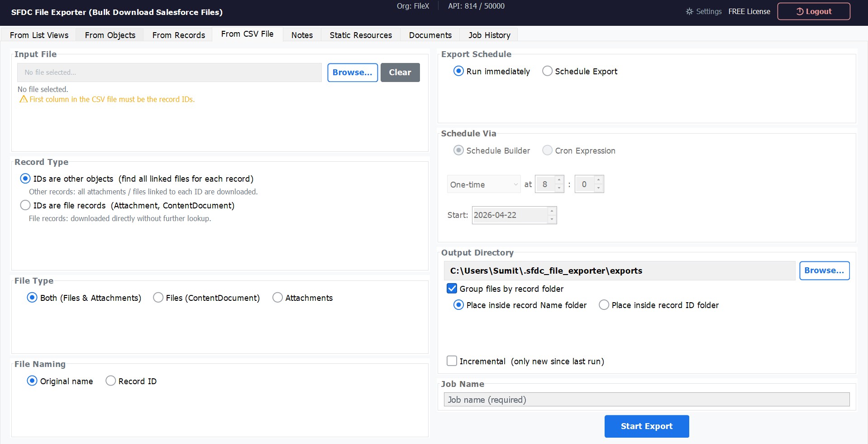
Task: Enable the Incremental export option
Action: coord(452,361)
